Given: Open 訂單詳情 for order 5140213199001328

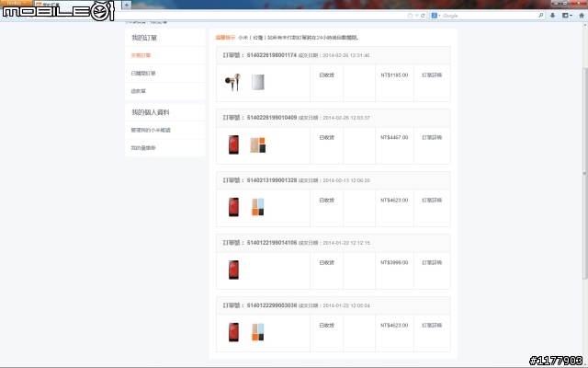Looking at the screenshot, I should (x=432, y=201).
